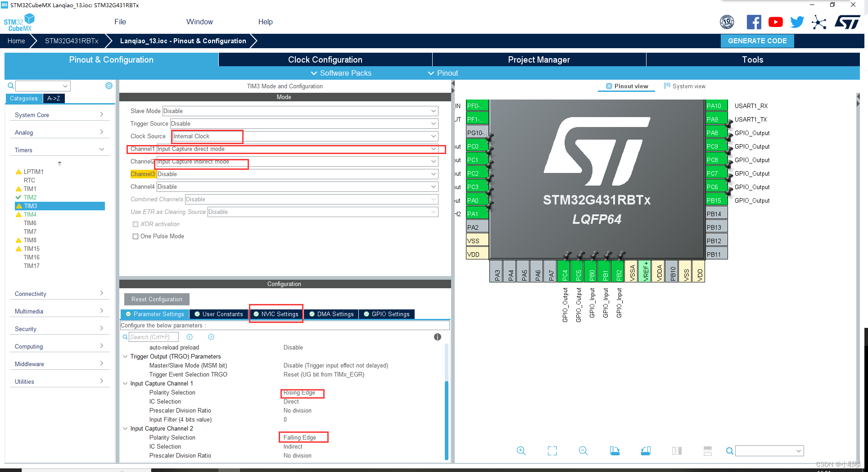
Task: Click the pin list layout icon
Action: 708,451
